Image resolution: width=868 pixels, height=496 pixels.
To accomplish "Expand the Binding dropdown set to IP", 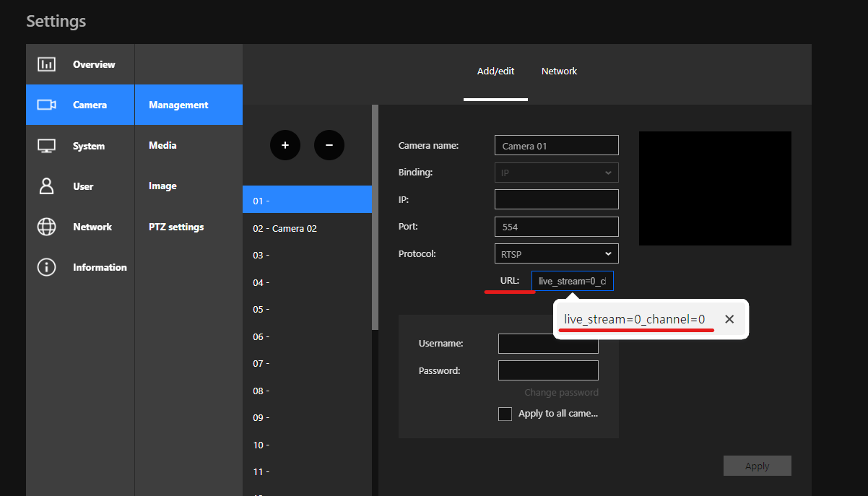I will 556,172.
